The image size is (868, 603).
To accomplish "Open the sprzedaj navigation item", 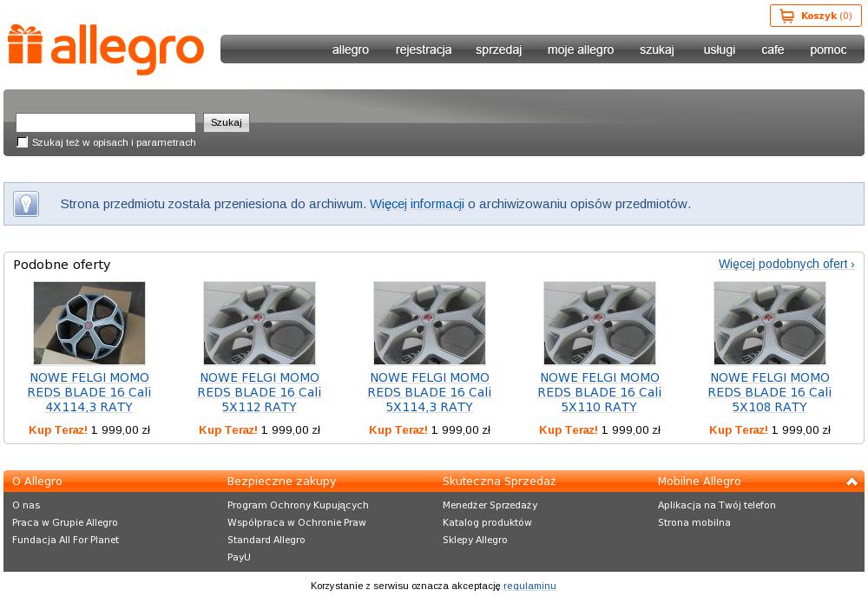I will 498,49.
